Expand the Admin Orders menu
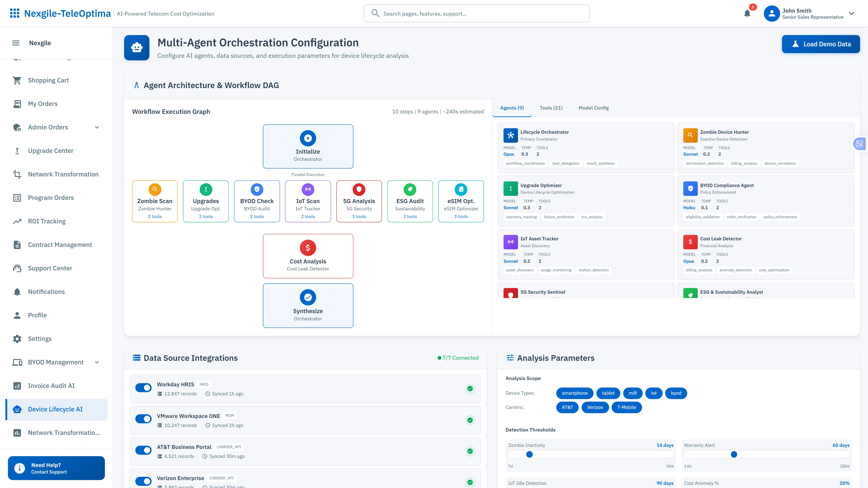This screenshot has width=868, height=488. 97,127
